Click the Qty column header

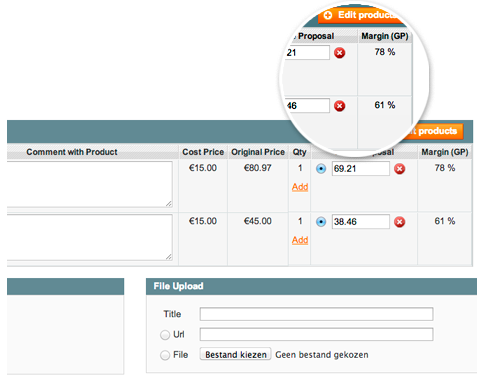[299, 152]
